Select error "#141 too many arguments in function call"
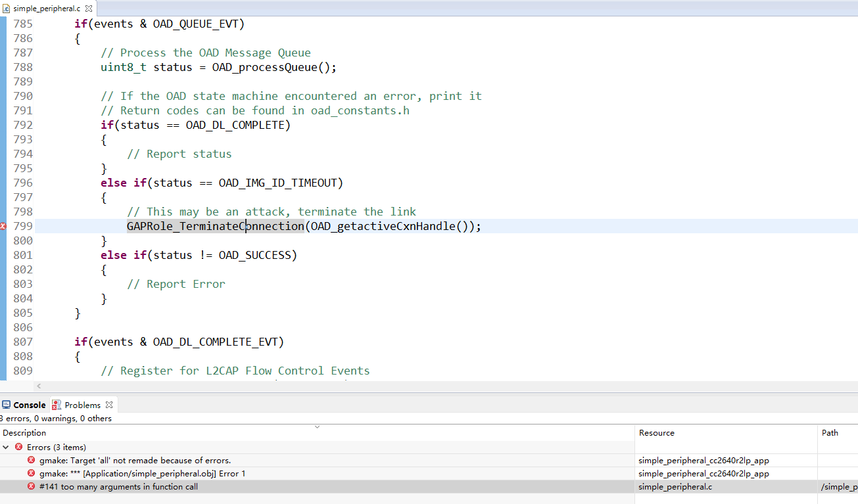Image resolution: width=858 pixels, height=504 pixels. [118, 487]
